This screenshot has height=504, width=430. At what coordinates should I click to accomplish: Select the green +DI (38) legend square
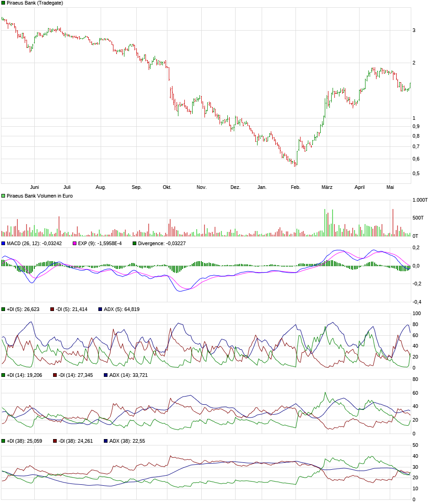point(3,441)
